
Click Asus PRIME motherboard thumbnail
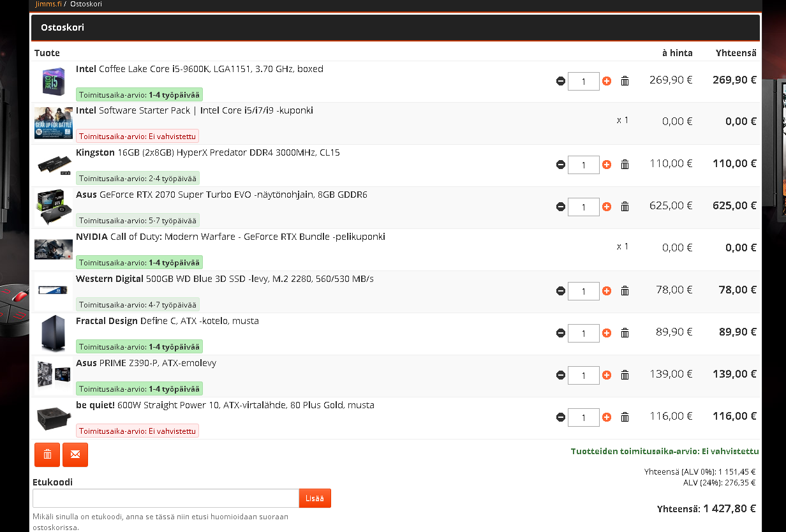54,375
